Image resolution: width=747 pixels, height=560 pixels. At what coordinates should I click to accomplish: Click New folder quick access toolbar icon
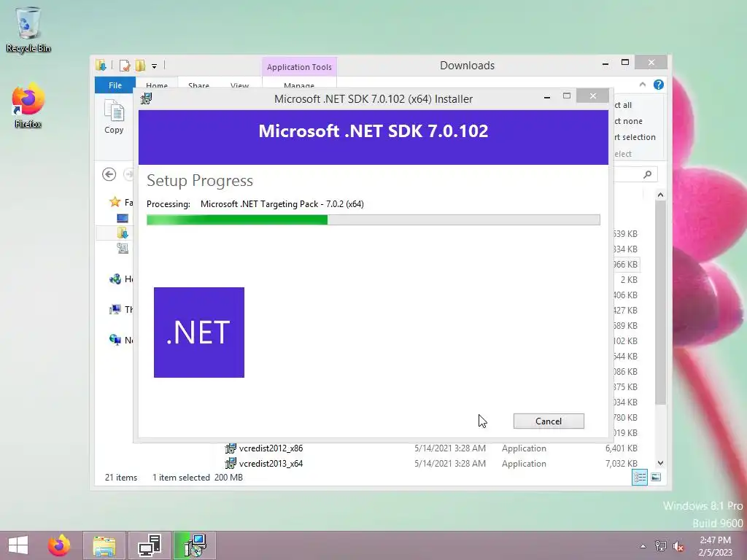140,65
